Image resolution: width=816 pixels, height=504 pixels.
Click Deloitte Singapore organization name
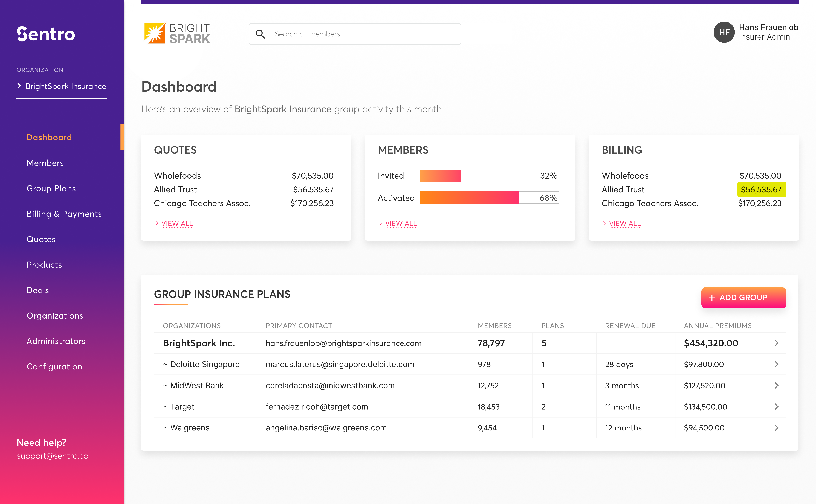201,364
